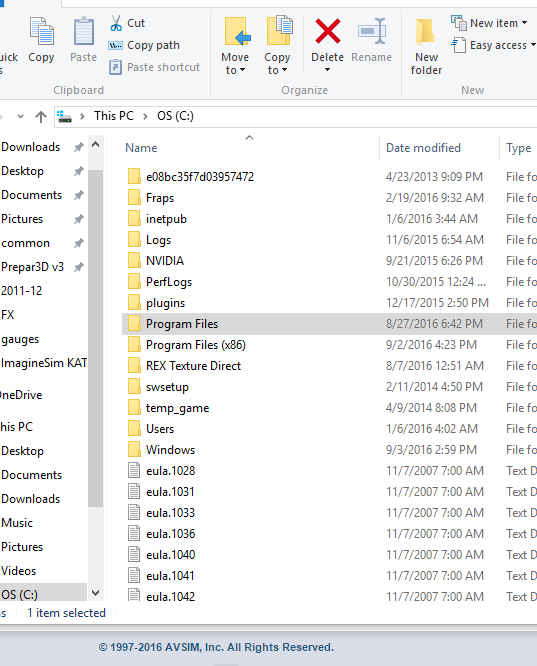This screenshot has width=537, height=666.
Task: Expand the New item dropdown
Action: 489,23
